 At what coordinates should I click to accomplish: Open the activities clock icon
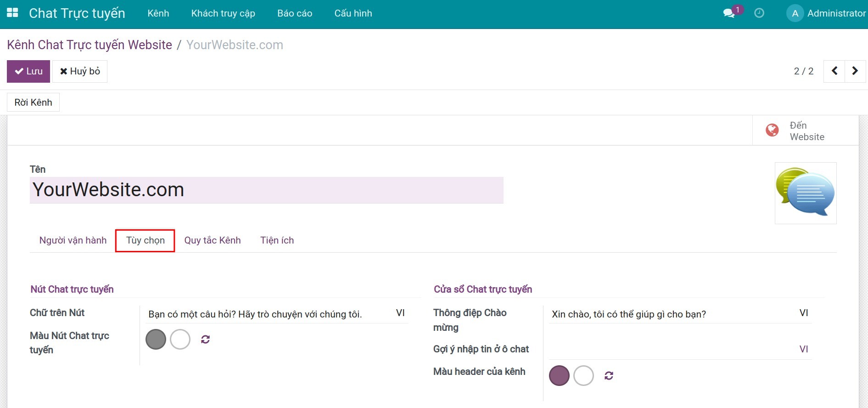point(759,13)
